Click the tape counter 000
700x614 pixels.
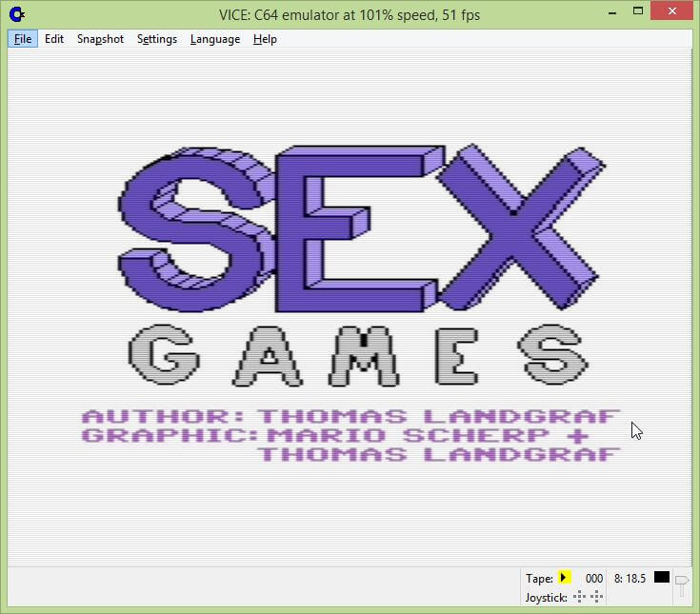(593, 579)
